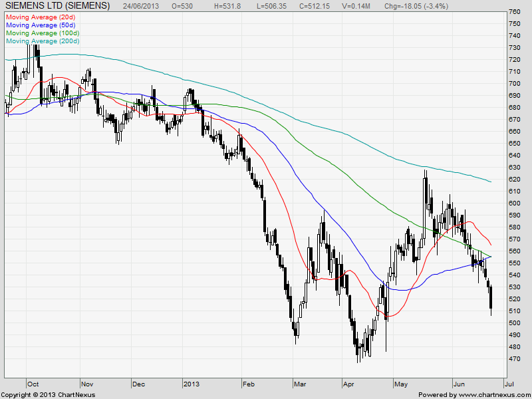Click the Jul label on time axis

coord(509,384)
